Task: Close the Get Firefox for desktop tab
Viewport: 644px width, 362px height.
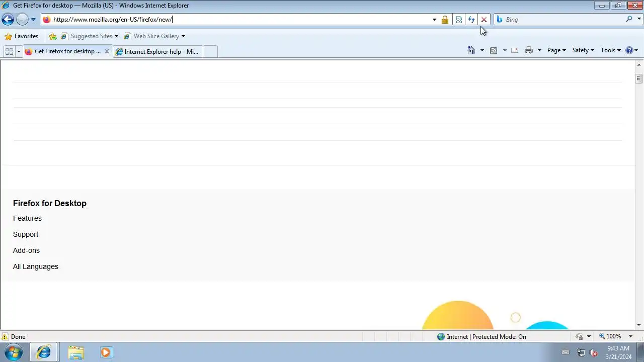Action: pos(107,51)
